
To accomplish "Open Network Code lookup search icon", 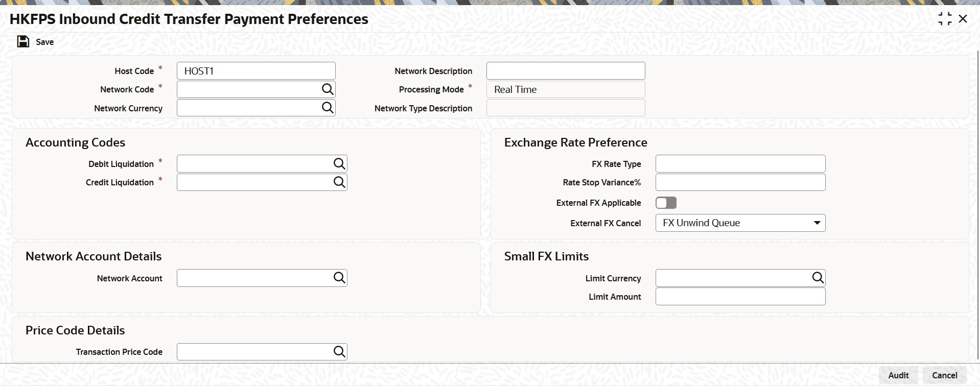I will tap(328, 89).
